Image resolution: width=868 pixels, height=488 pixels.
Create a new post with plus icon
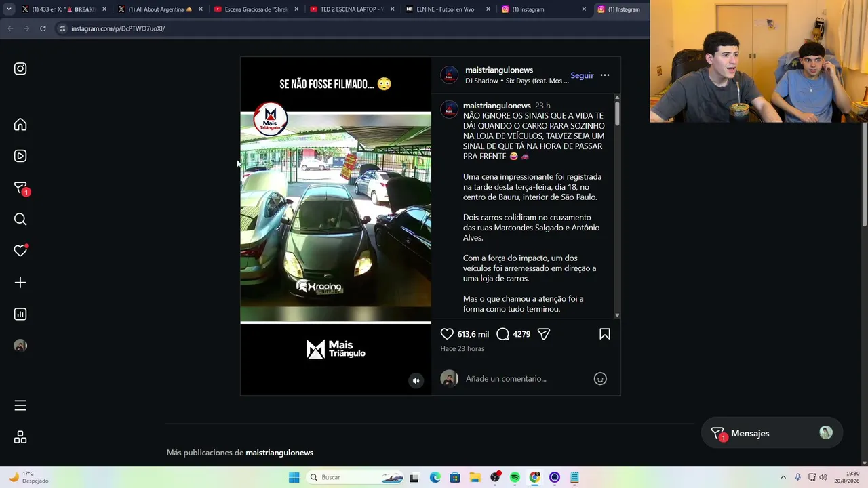(x=20, y=283)
